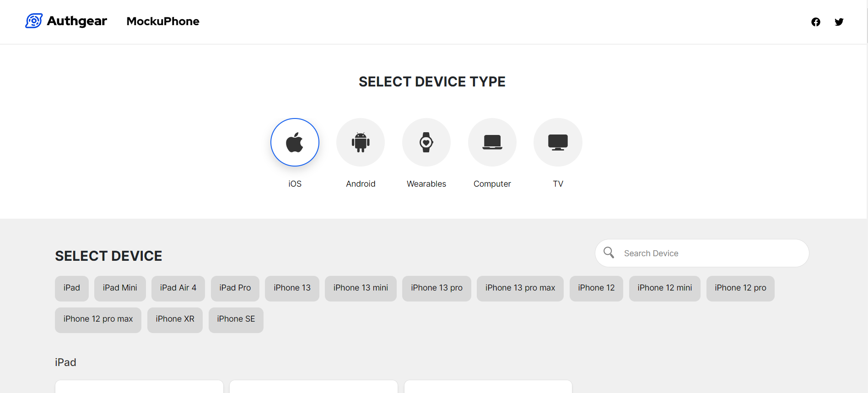Pick the Computer laptop icon
Screen dimensions: 868x393
tap(492, 142)
